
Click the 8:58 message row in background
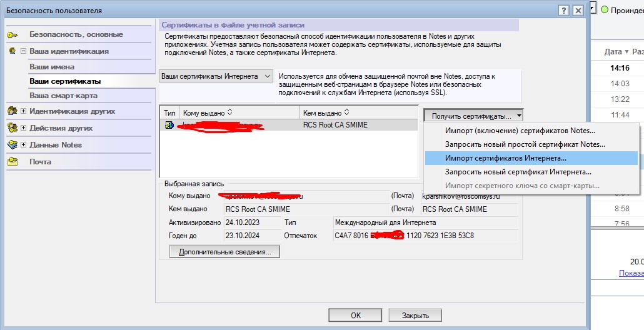point(617,209)
